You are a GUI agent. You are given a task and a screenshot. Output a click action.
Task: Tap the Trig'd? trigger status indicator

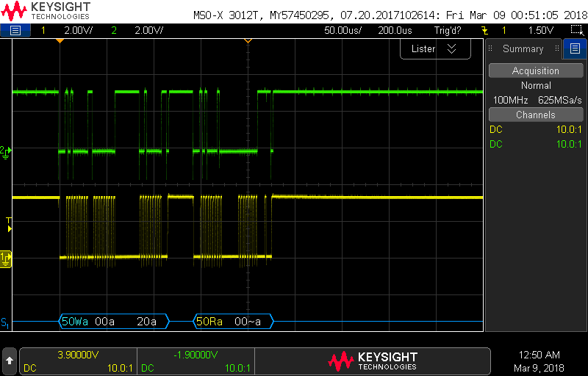coord(448,30)
